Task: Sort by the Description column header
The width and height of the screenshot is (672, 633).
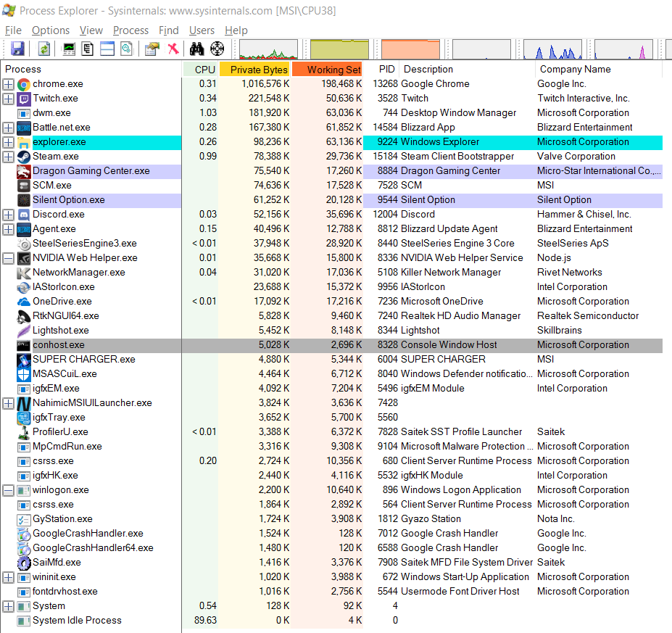Action: [468, 70]
